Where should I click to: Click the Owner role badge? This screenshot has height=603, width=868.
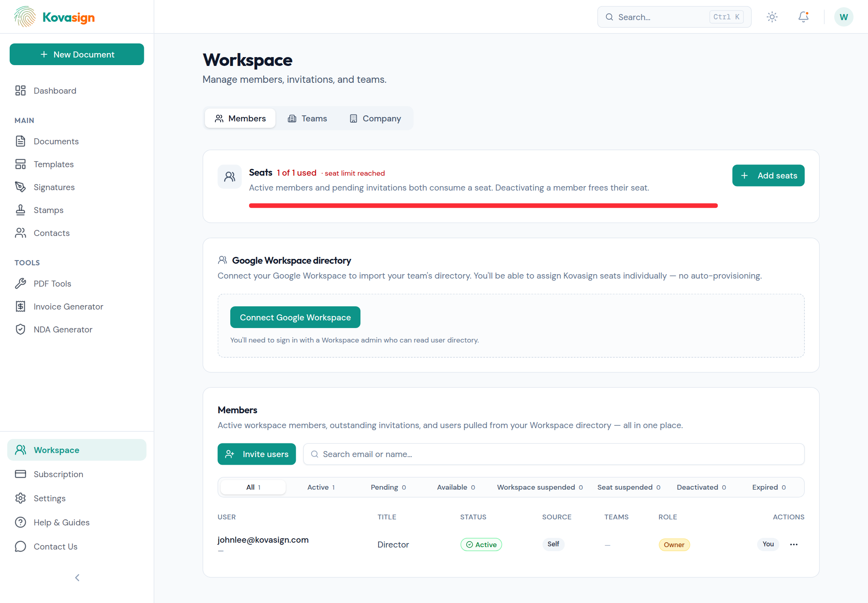[674, 545]
